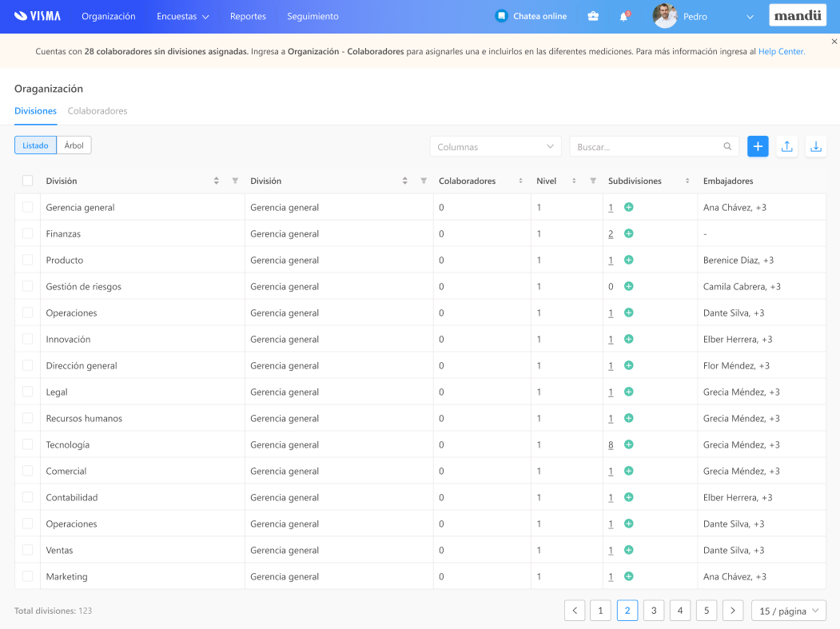This screenshot has height=629, width=840.
Task: Select the Colaboradores tab
Action: pos(98,111)
